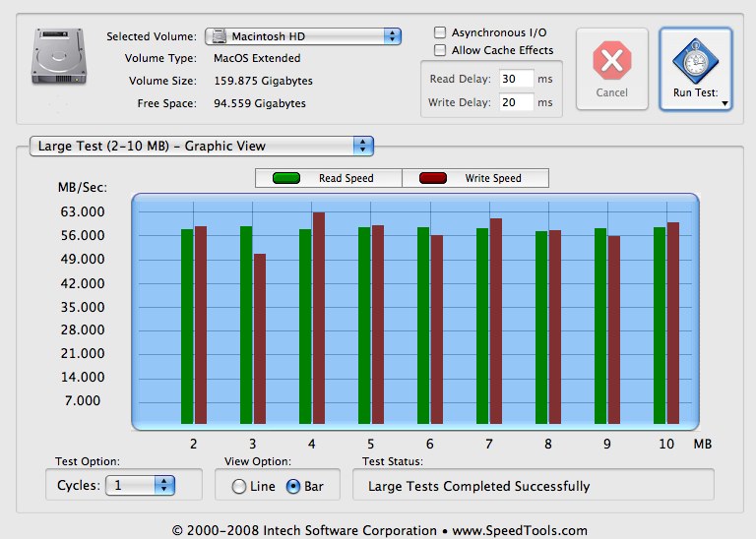Click the Write Delay input field

pos(516,102)
